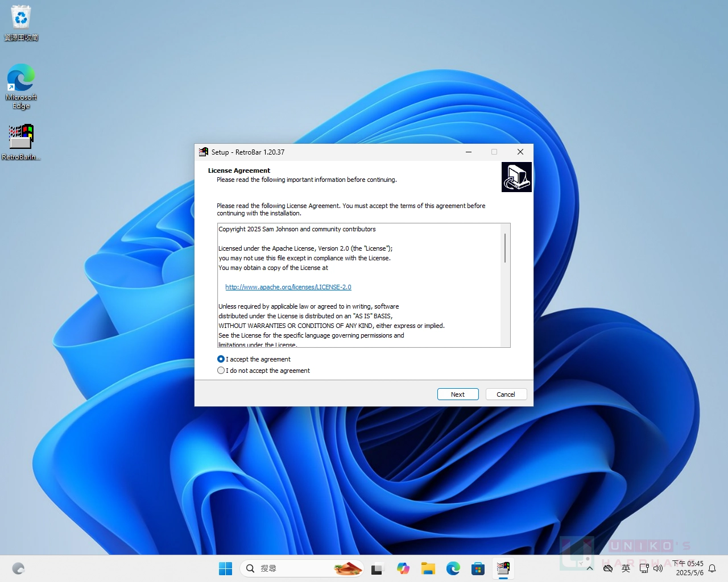Click the Next button
The width and height of the screenshot is (728, 582).
coord(458,394)
